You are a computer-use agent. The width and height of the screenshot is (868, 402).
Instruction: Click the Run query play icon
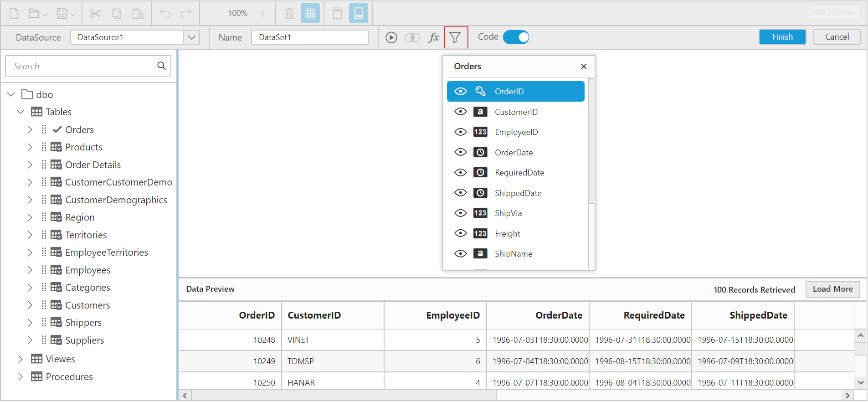click(x=391, y=37)
